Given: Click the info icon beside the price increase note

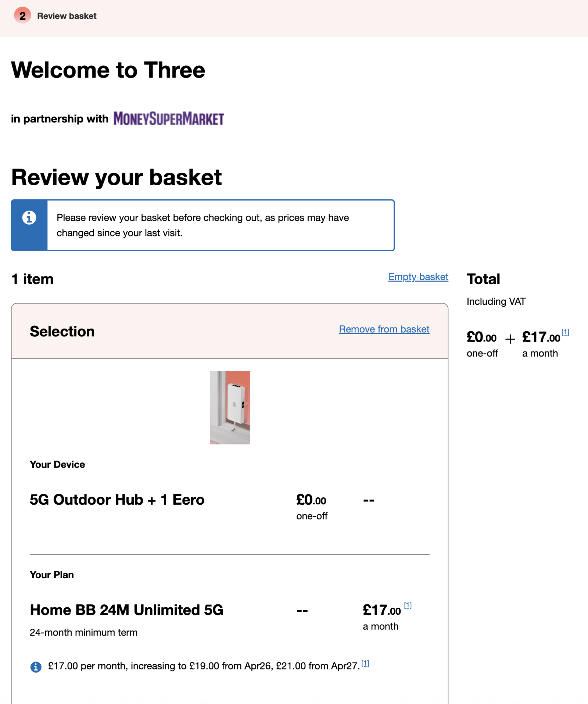Looking at the screenshot, I should 36,667.
